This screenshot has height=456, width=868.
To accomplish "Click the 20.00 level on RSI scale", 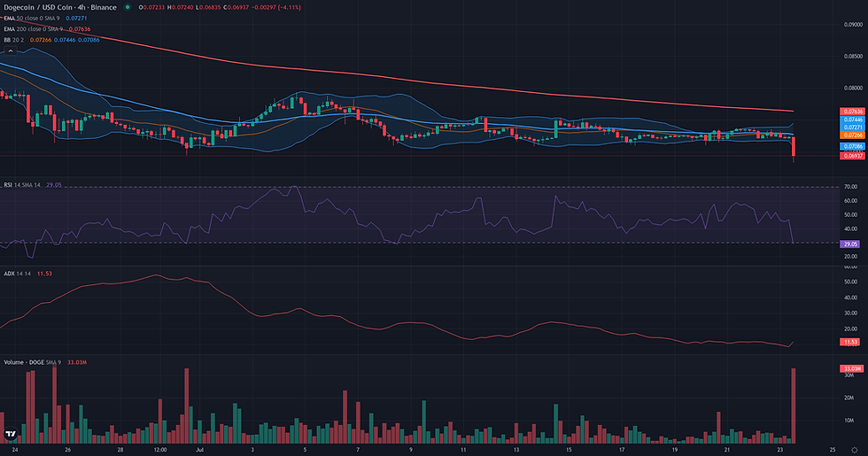I will click(850, 257).
